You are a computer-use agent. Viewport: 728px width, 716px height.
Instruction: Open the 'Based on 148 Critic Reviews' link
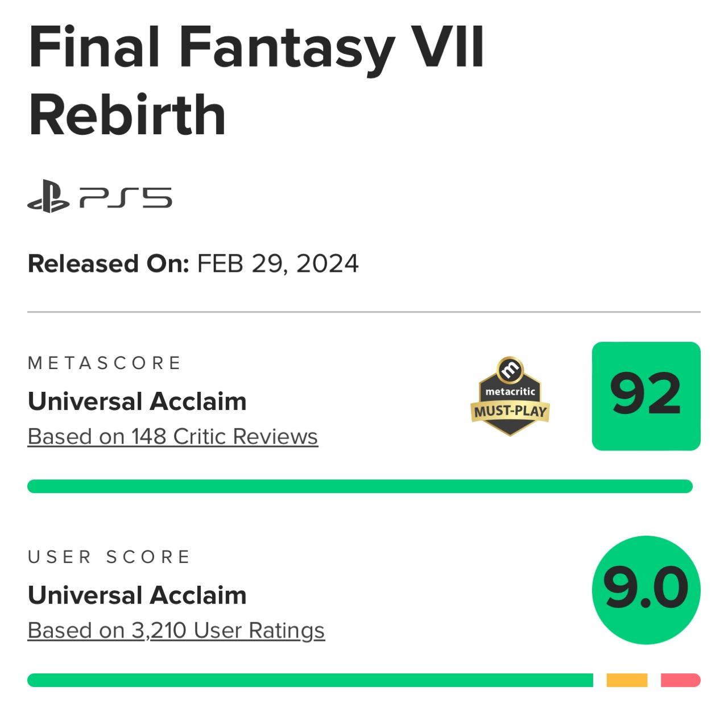pos(172,437)
